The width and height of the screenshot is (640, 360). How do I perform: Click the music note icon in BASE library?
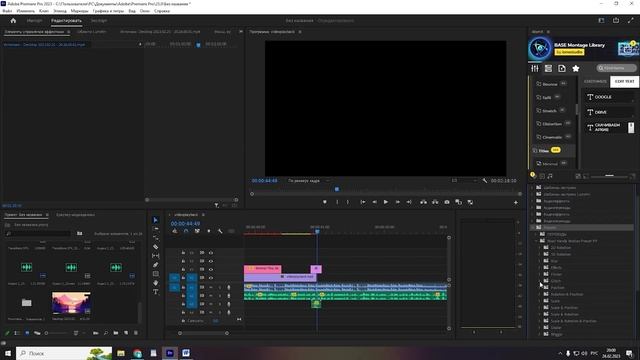coord(550,176)
